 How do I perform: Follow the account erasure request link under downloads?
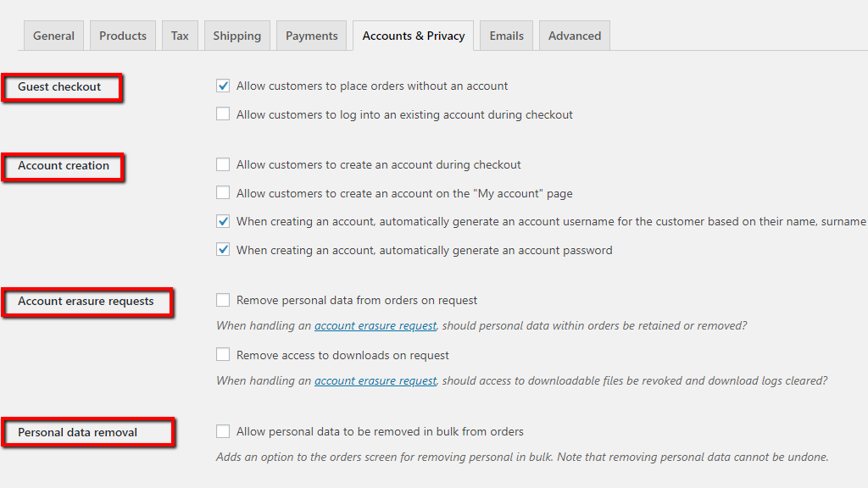point(376,380)
